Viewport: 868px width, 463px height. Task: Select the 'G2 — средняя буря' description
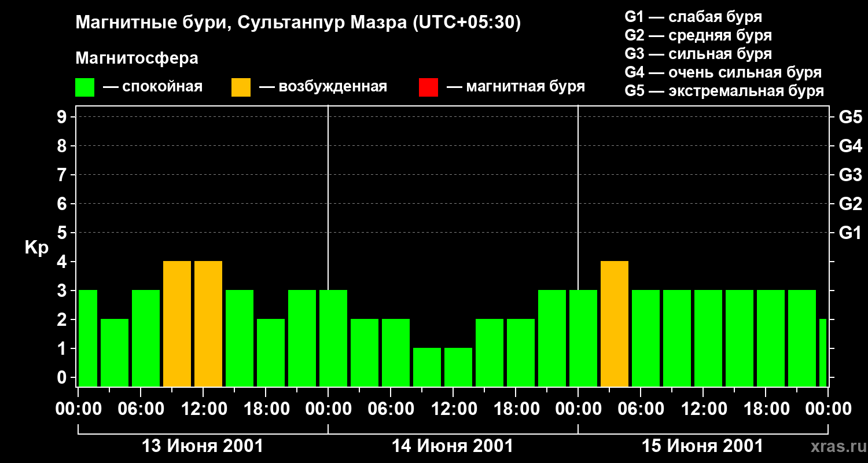(698, 35)
